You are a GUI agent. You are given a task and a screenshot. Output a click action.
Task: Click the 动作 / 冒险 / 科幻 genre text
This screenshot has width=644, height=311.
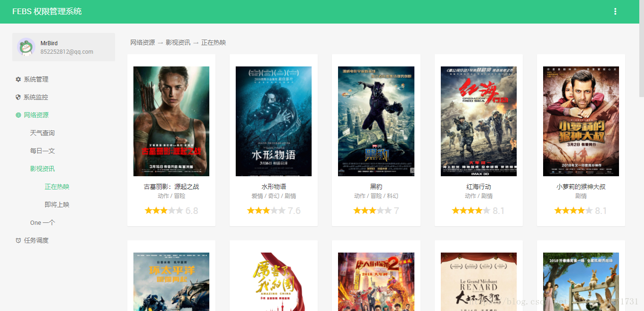tap(376, 196)
